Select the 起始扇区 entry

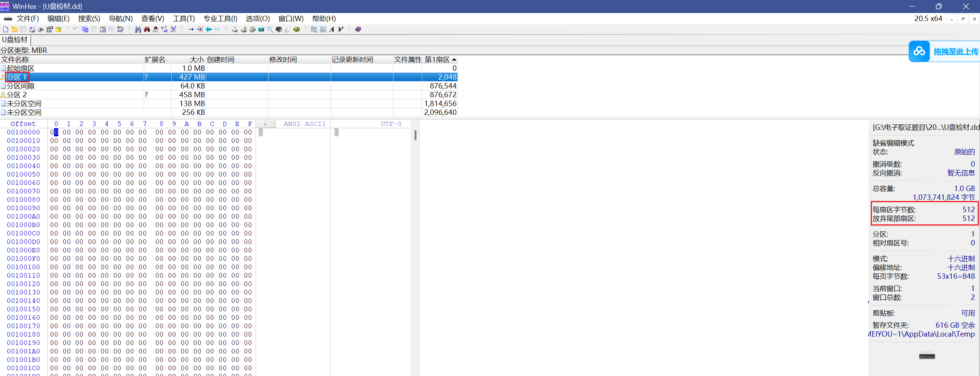(x=21, y=69)
